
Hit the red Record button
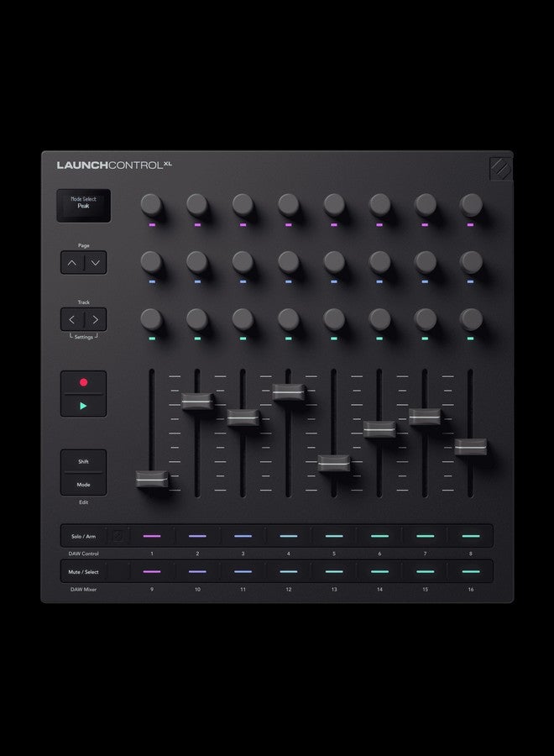[x=83, y=382]
